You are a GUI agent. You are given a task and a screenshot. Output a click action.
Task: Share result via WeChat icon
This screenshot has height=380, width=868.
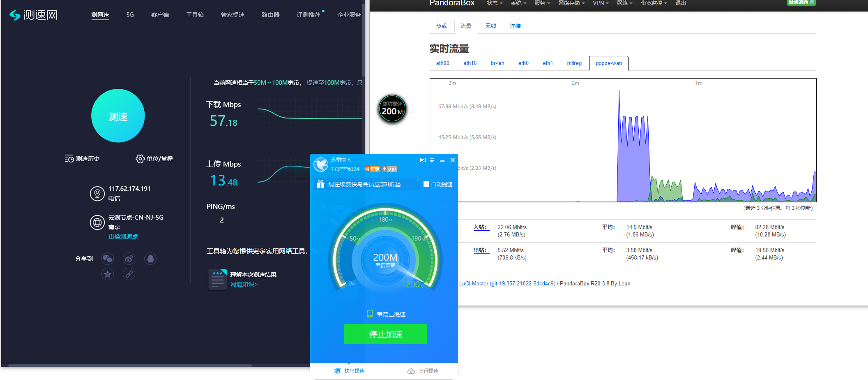coord(108,259)
